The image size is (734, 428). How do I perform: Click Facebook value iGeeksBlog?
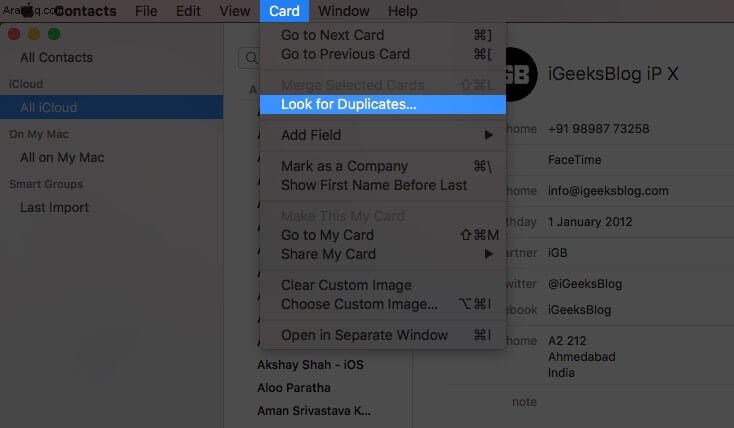(580, 310)
